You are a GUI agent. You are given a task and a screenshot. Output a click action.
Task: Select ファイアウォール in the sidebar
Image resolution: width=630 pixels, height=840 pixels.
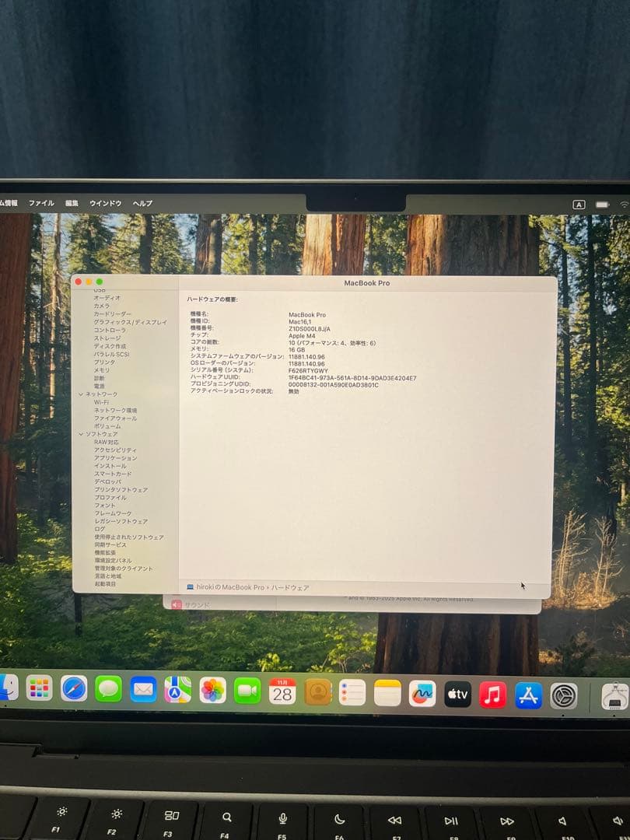[x=115, y=418]
